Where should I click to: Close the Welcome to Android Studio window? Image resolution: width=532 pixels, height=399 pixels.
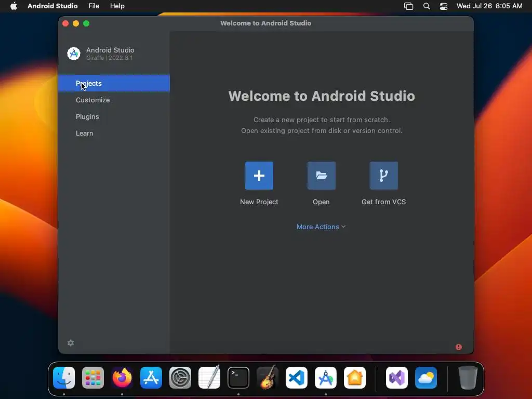click(x=65, y=23)
